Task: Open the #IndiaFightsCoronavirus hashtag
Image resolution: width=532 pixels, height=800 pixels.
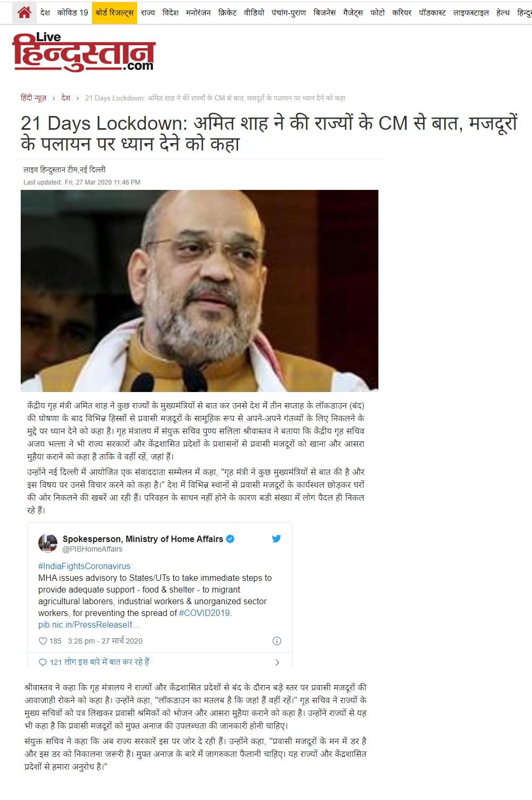Action: pyautogui.click(x=84, y=566)
